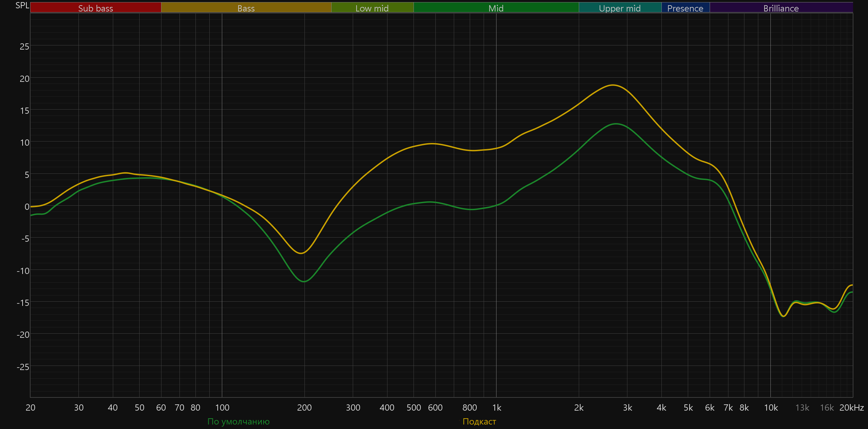Click the SPL axis title
This screenshot has width=868, height=429.
coord(22,6)
